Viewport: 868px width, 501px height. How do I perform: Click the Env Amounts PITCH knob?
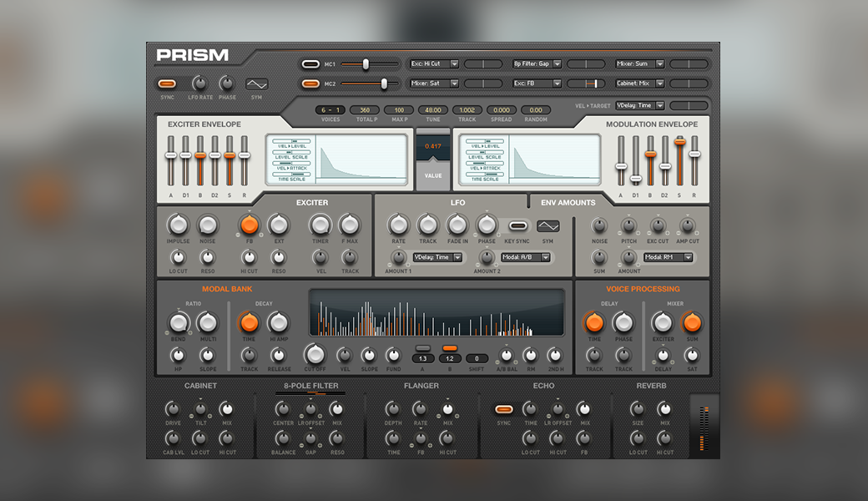pos(628,225)
